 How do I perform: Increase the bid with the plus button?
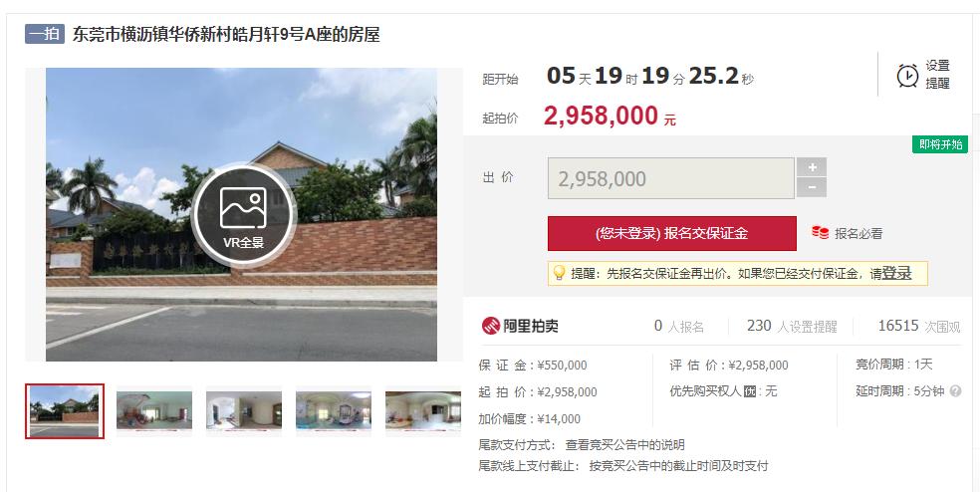pyautogui.click(x=812, y=167)
